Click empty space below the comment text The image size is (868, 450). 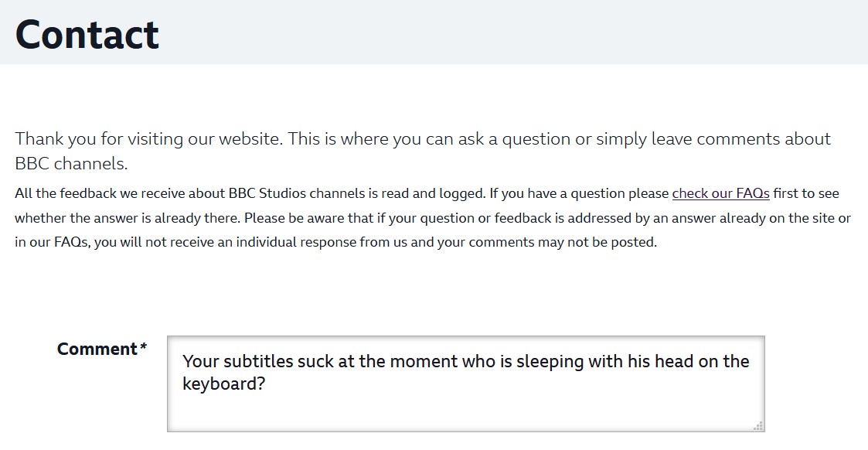tap(464, 414)
